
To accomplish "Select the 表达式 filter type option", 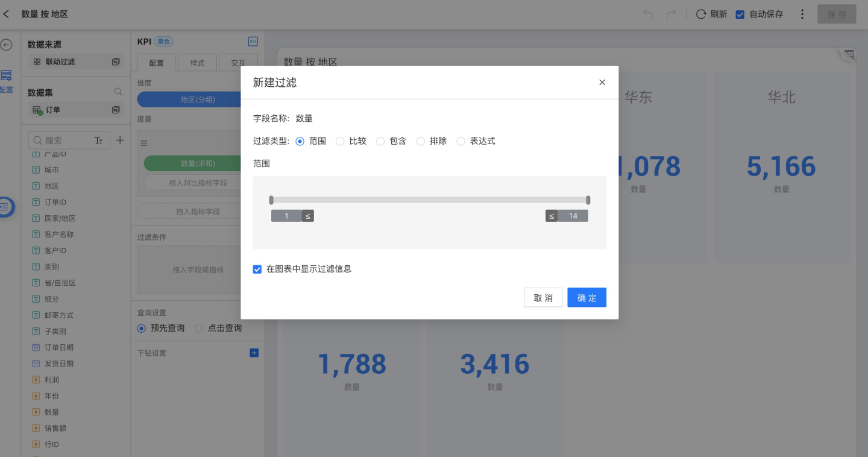I will pos(461,141).
